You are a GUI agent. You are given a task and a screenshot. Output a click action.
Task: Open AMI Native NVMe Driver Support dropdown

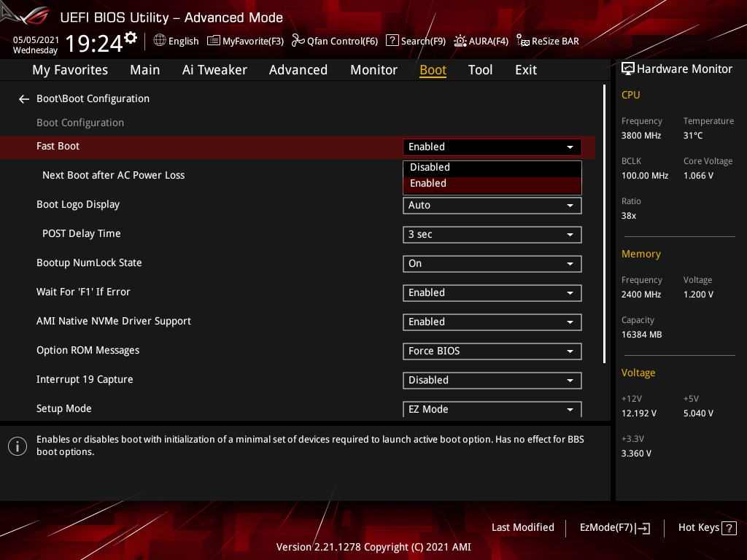click(x=492, y=322)
